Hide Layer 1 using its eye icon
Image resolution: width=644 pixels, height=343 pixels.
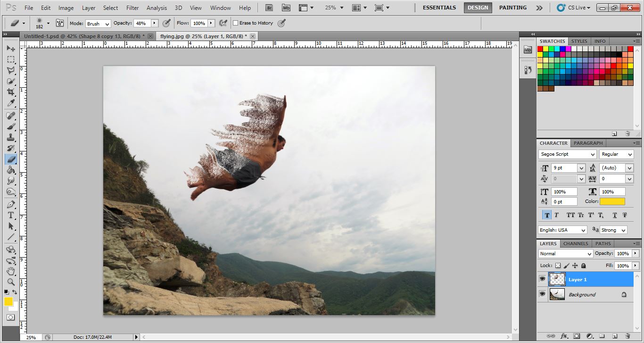542,279
